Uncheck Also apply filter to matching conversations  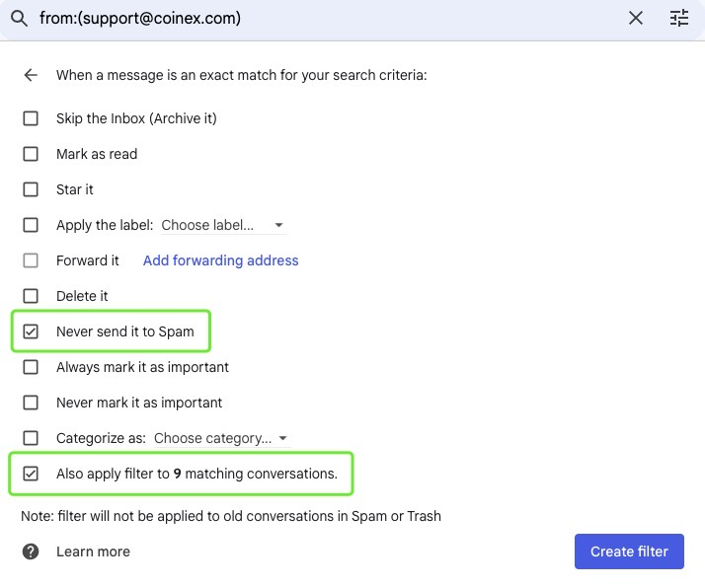(31, 474)
